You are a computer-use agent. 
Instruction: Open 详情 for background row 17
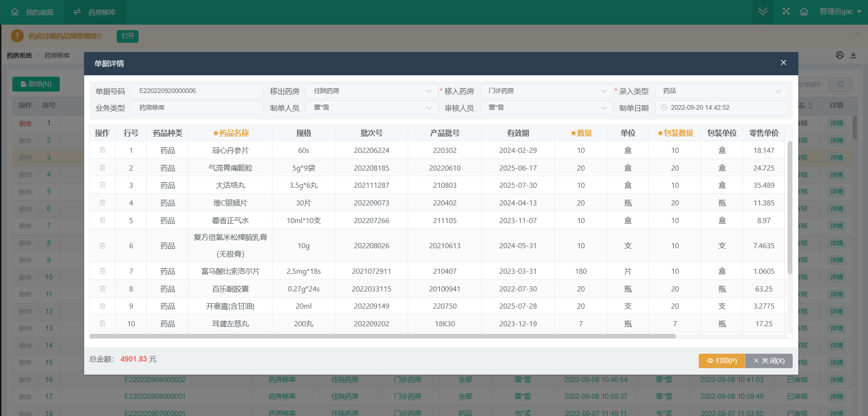(836, 396)
